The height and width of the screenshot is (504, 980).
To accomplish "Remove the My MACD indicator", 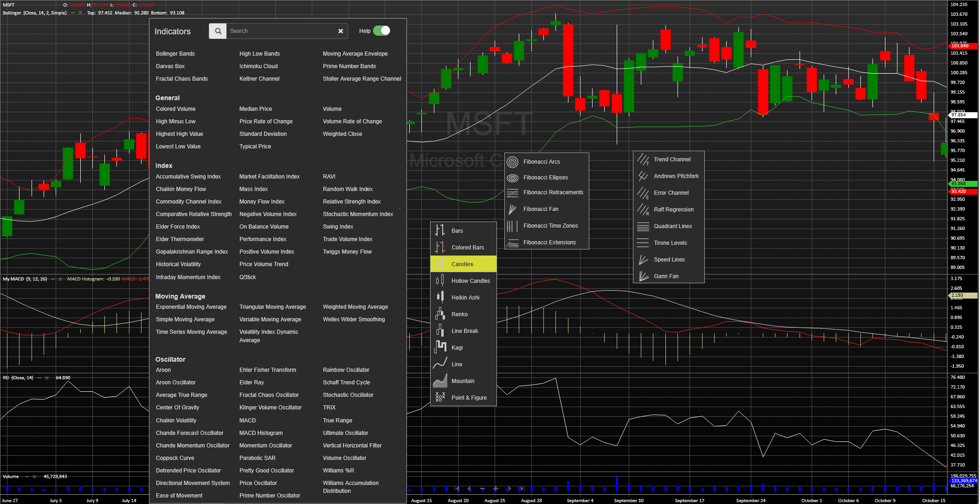I will click(60, 279).
